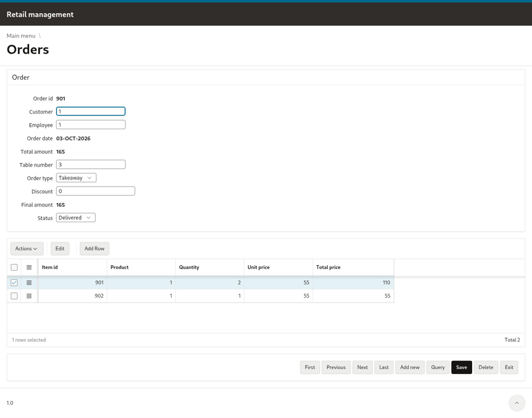
Task: Select Item id cell 902
Action: point(73,296)
